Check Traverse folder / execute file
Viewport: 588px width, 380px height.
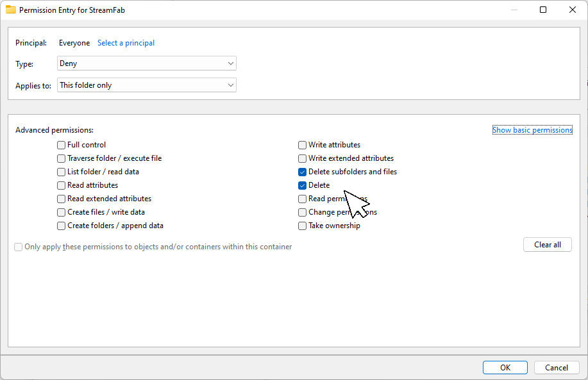coord(62,158)
